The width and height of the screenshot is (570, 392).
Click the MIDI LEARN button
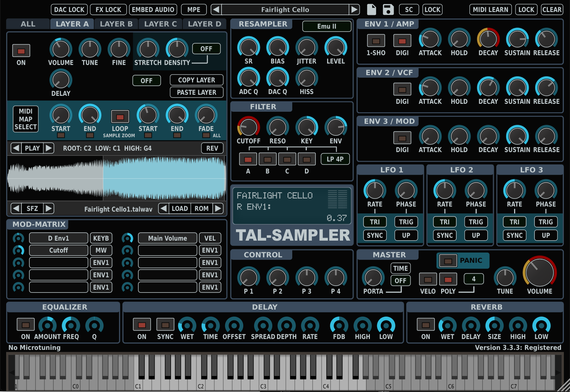tap(490, 9)
